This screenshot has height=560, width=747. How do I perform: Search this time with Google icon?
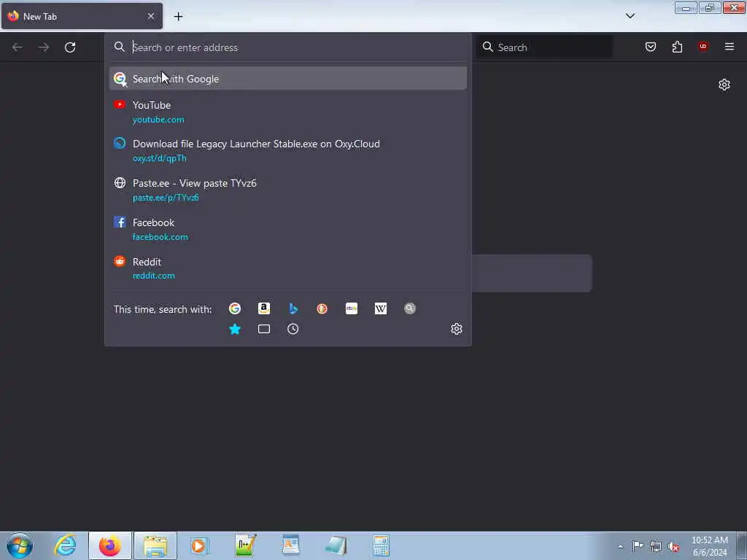click(x=234, y=308)
